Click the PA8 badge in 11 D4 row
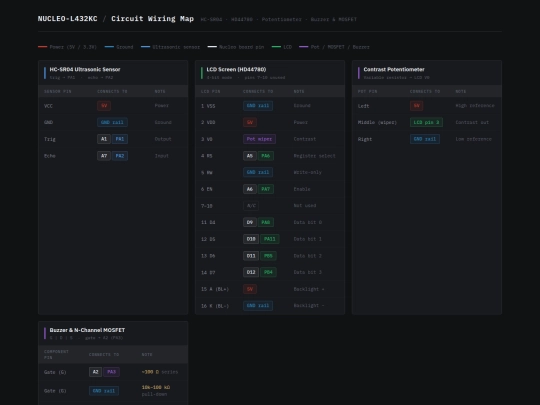Image resolution: width=540 pixels, height=405 pixels. click(266, 222)
